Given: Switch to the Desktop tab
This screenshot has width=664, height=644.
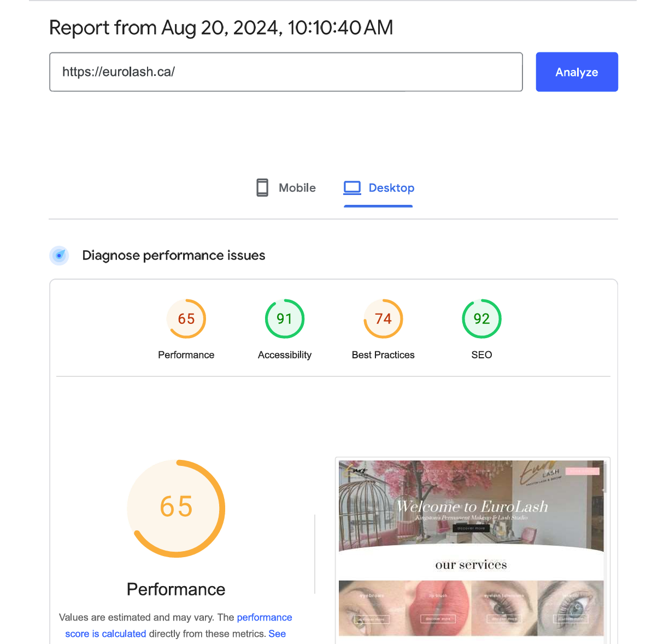Looking at the screenshot, I should tap(378, 188).
